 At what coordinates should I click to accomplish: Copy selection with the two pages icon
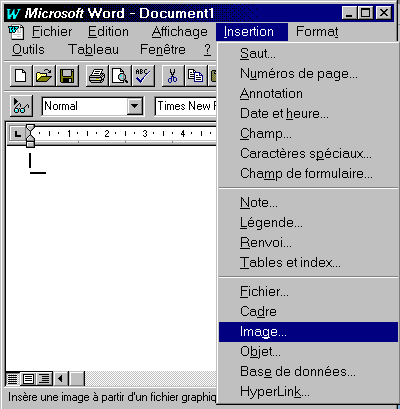pyautogui.click(x=196, y=76)
